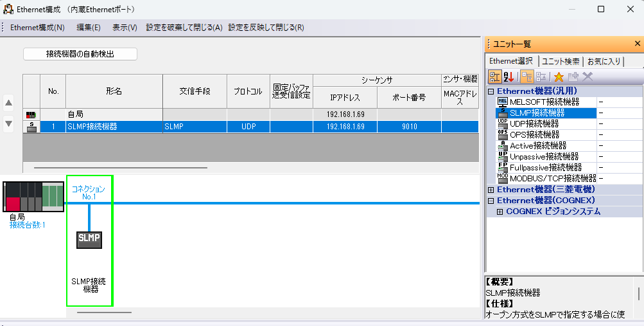Switch to the ユニット検索 tab
644x326 pixels.
pos(561,61)
